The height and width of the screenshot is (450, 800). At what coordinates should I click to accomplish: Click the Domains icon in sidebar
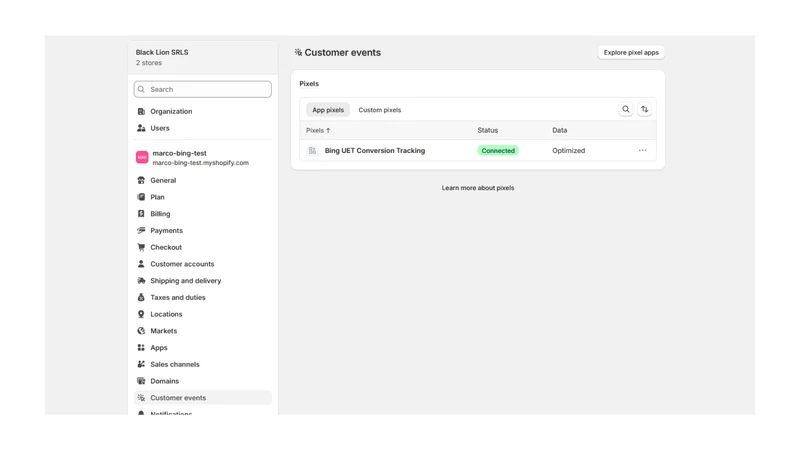point(141,381)
